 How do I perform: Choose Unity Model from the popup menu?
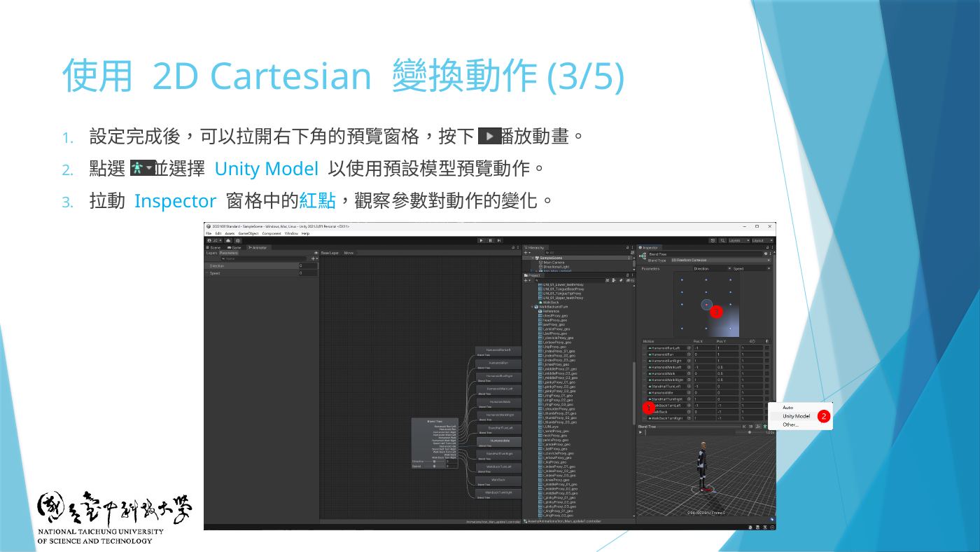797,416
